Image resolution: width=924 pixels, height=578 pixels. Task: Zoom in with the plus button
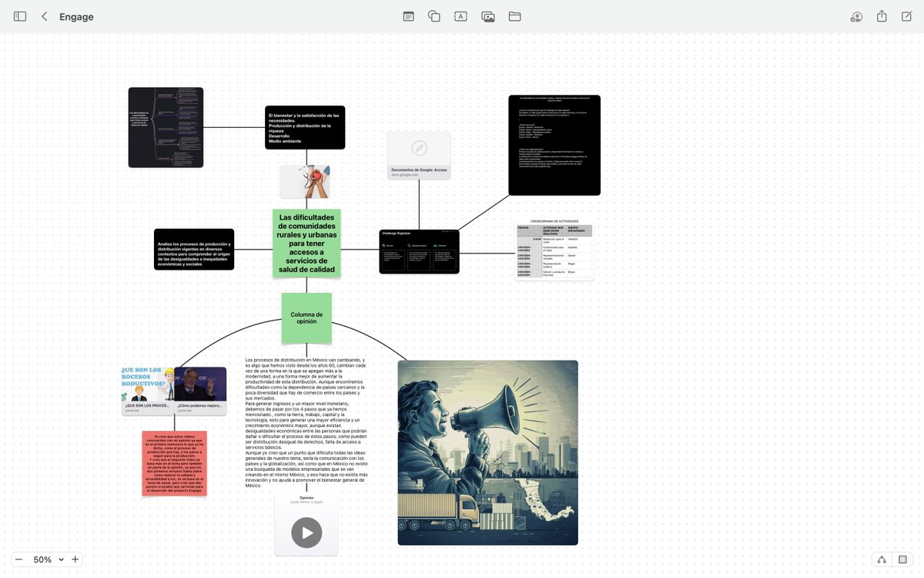click(x=75, y=560)
